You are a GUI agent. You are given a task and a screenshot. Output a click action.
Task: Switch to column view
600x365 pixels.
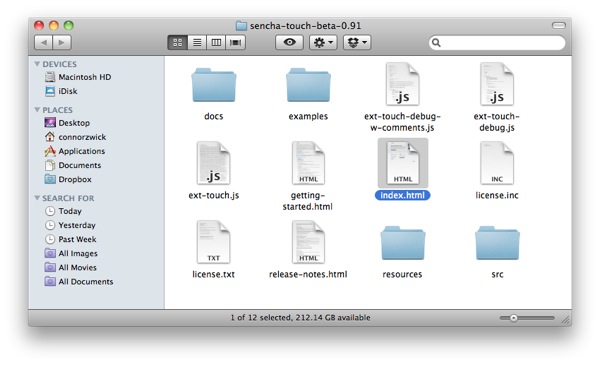tap(216, 42)
